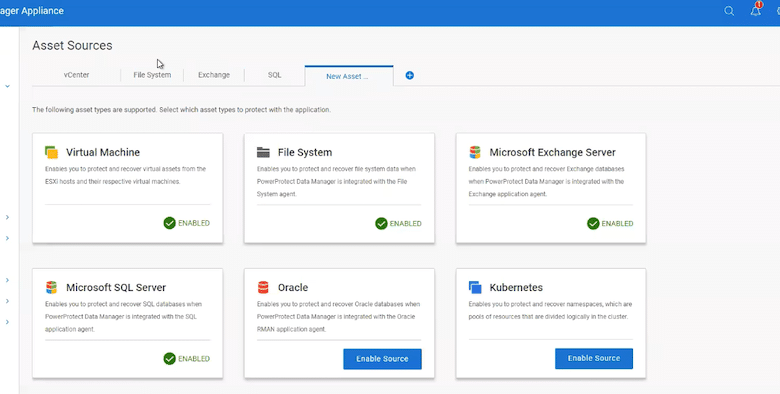
Task: Click Exchange Server enabled checkmark icon
Action: click(x=593, y=223)
